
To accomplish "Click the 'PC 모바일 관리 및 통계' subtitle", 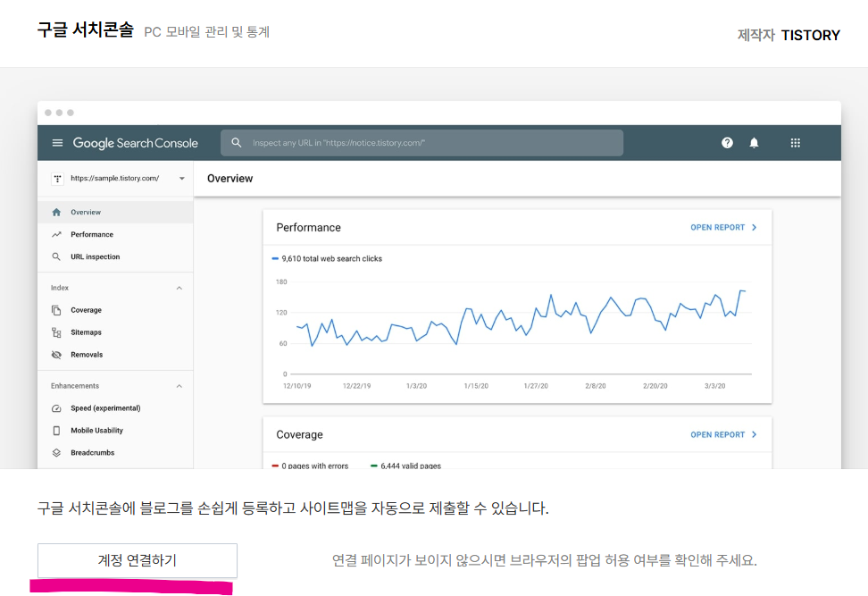I will coord(206,32).
